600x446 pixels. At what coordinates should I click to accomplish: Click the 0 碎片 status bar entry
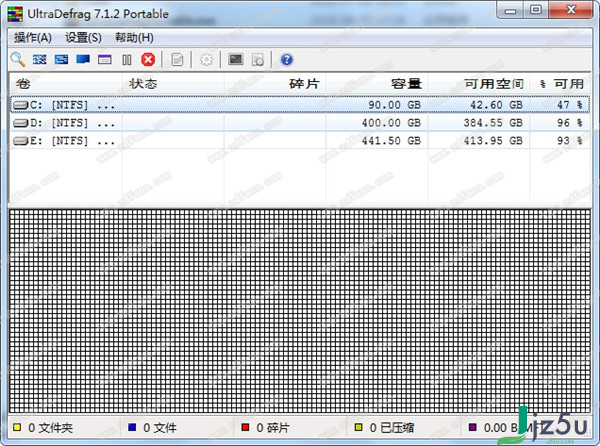click(273, 428)
